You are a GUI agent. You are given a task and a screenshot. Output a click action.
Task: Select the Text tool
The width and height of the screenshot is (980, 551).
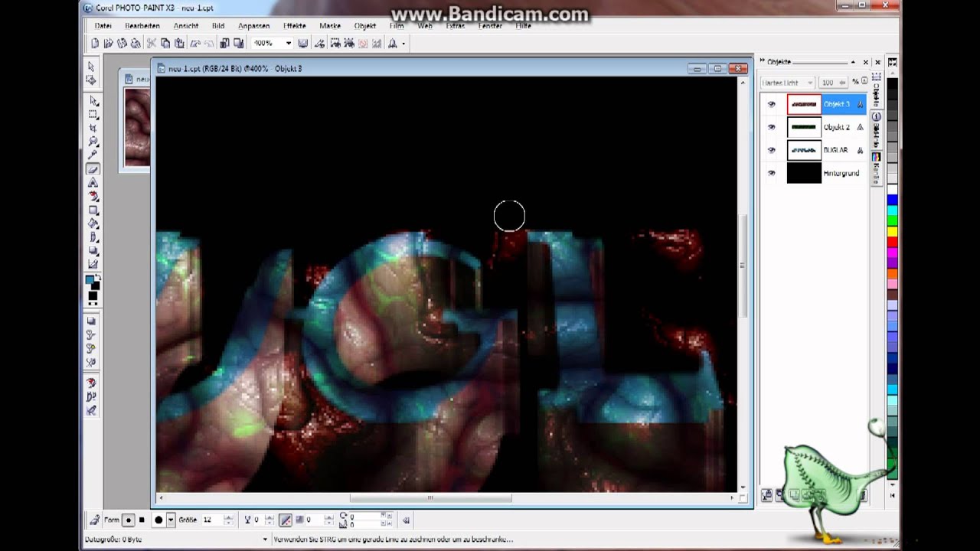pos(93,183)
